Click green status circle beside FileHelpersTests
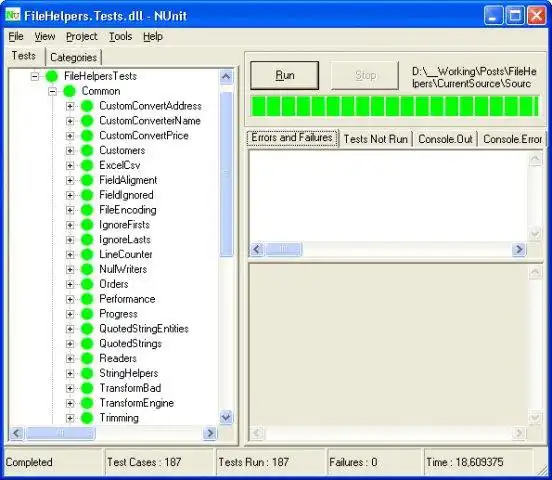 (x=52, y=76)
